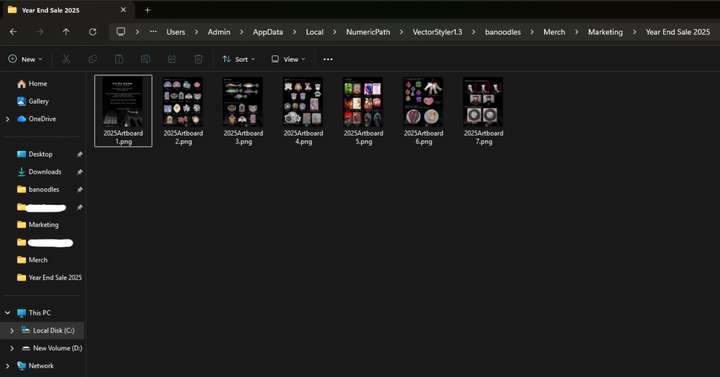Navigate to Merch in breadcrumb

(554, 32)
